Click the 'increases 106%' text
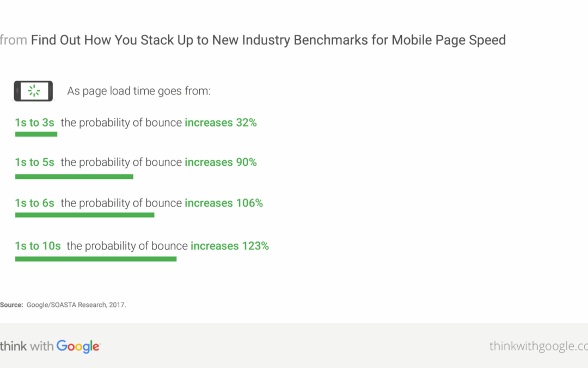The height and width of the screenshot is (368, 588). [x=224, y=203]
